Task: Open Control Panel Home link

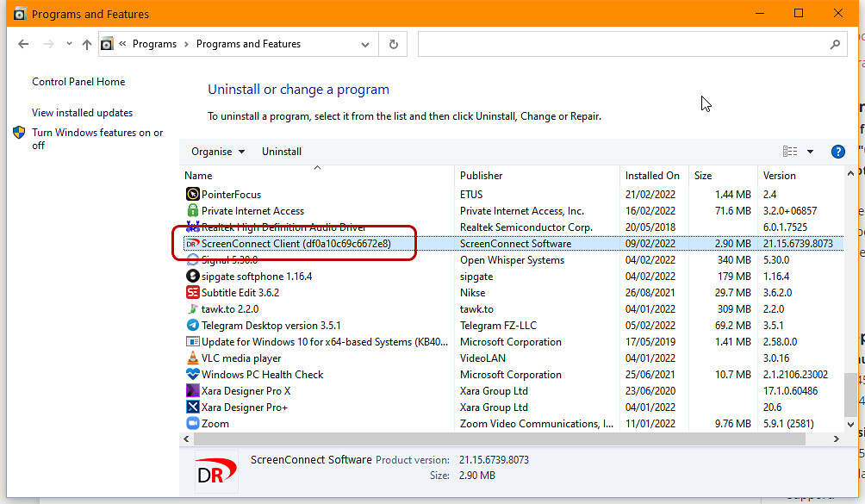Action: 78,82
